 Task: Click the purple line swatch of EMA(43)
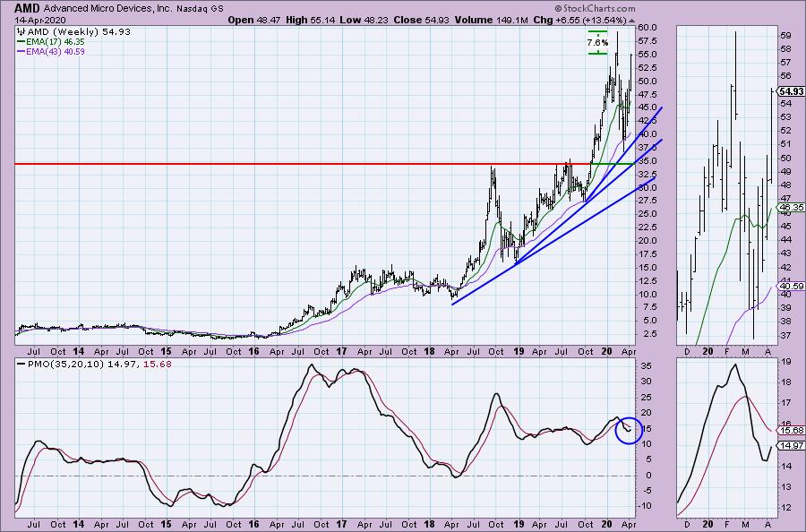point(21,51)
